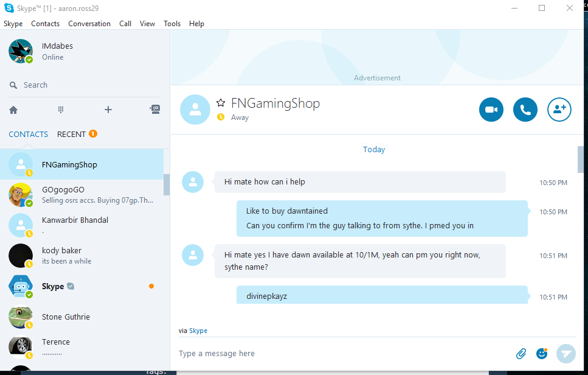588x375 pixels.
Task: Click the avatar beside "Hi mate how can i help"
Action: tap(193, 182)
